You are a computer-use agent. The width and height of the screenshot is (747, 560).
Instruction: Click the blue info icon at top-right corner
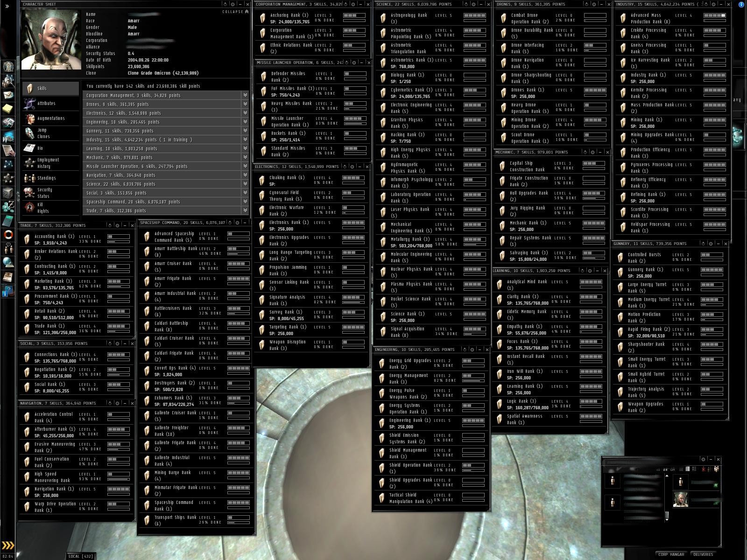pos(741,4)
